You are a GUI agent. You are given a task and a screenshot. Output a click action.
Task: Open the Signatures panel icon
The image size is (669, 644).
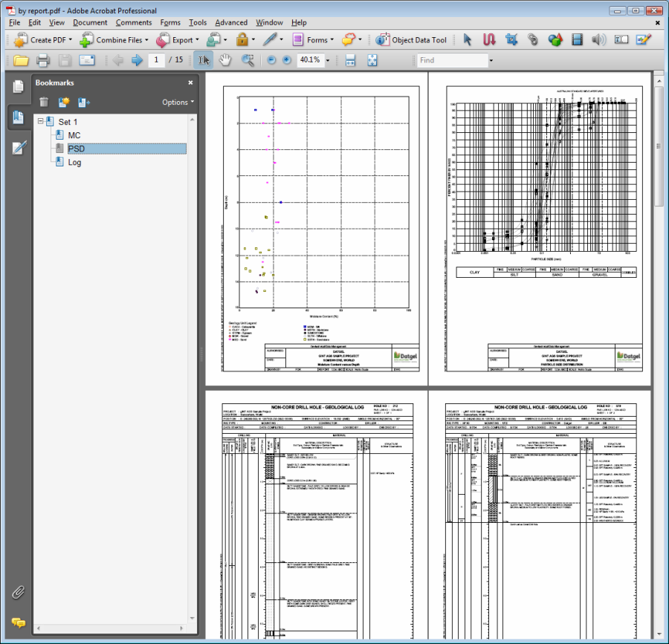coord(18,148)
